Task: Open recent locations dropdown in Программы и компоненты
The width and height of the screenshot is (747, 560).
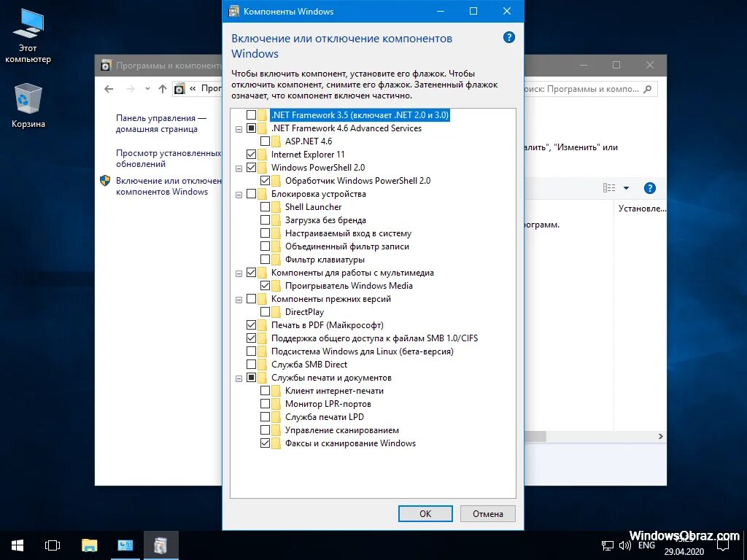Action: point(147,88)
